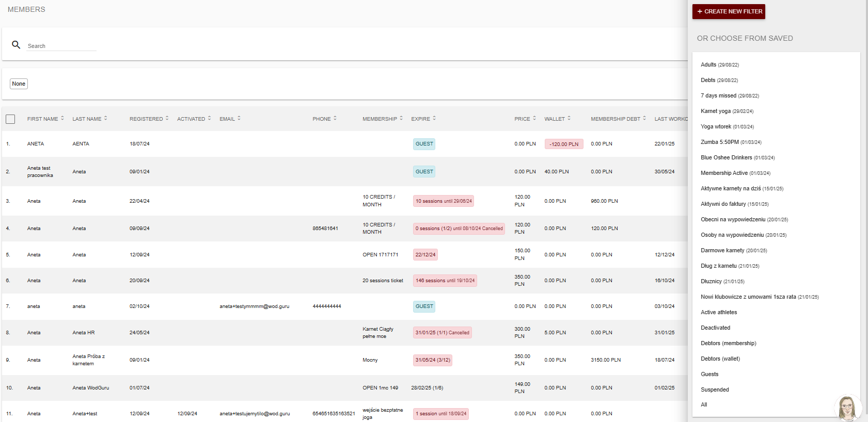
Task: Sort by Registered date arrows
Action: [x=167, y=118]
